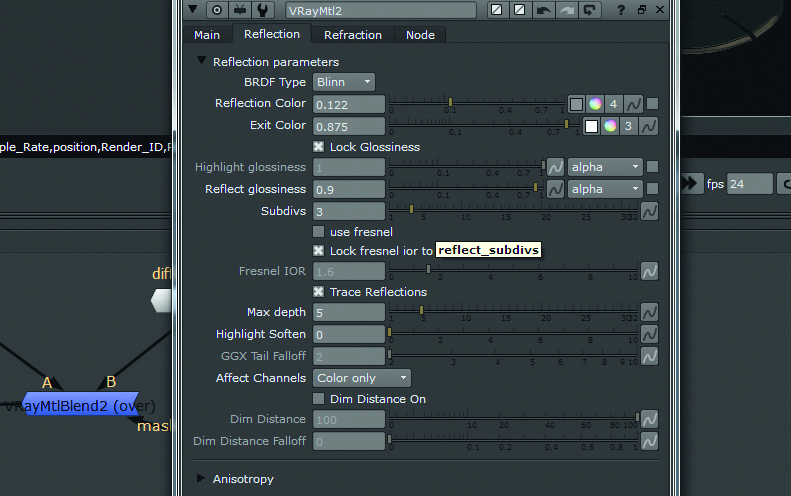Click Reflection Color channel count 4 button
The image size is (791, 496).
pyautogui.click(x=613, y=104)
